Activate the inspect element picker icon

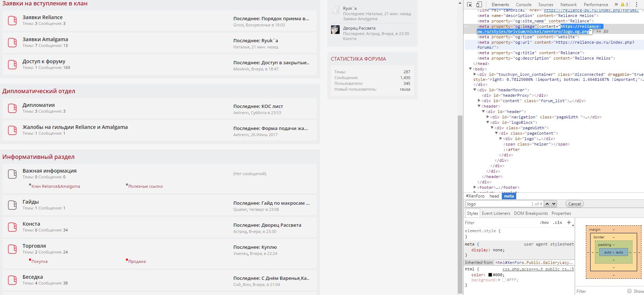click(x=469, y=5)
